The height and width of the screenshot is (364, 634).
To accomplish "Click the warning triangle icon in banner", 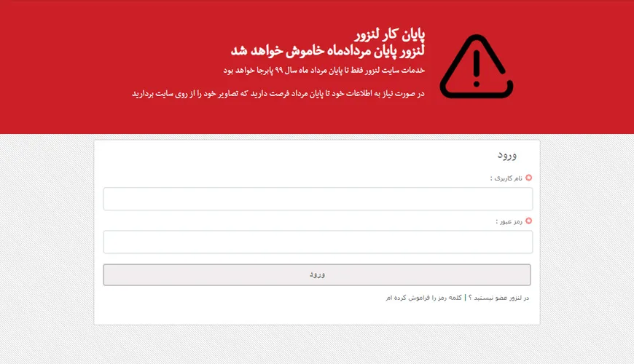I will pos(477,66).
